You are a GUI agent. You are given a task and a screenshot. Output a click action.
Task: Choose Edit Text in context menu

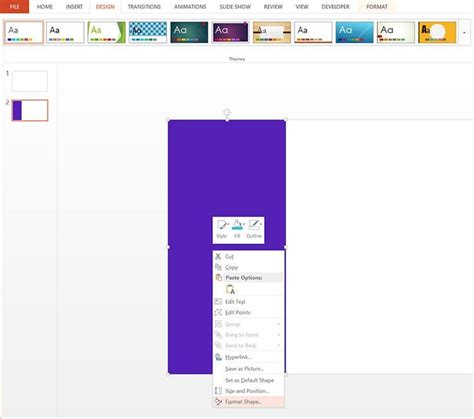tap(249, 302)
